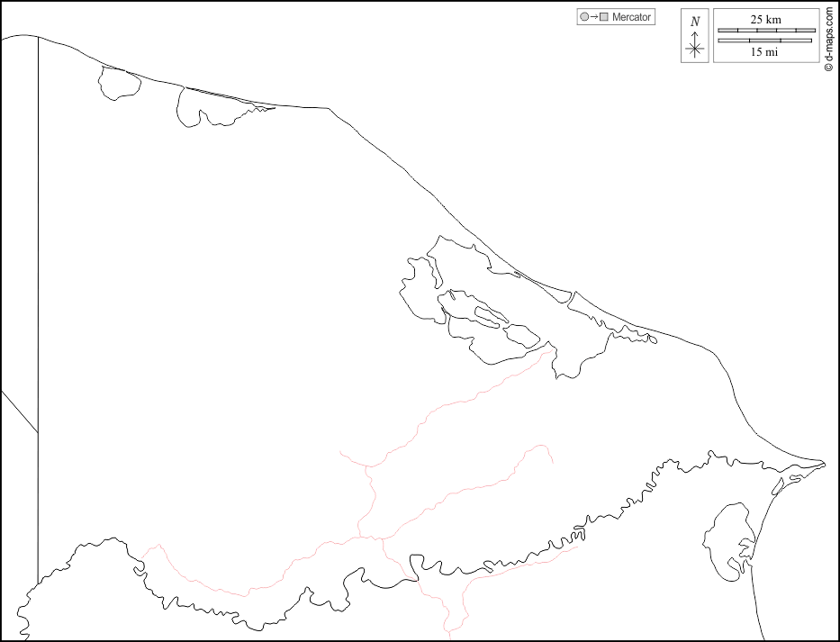The image size is (840, 642).
Task: Click the kilometre scale bar
Action: pos(766,30)
